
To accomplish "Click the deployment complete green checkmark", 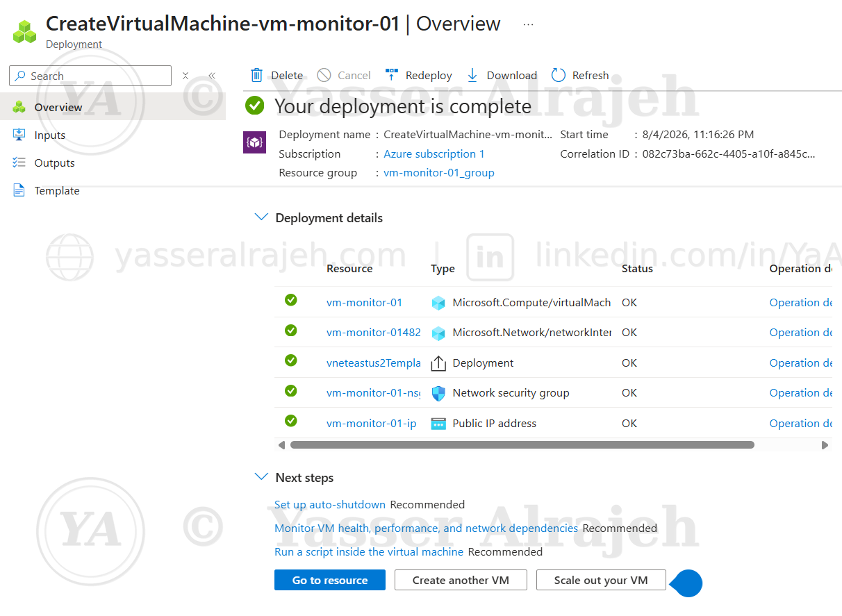I will 255,106.
